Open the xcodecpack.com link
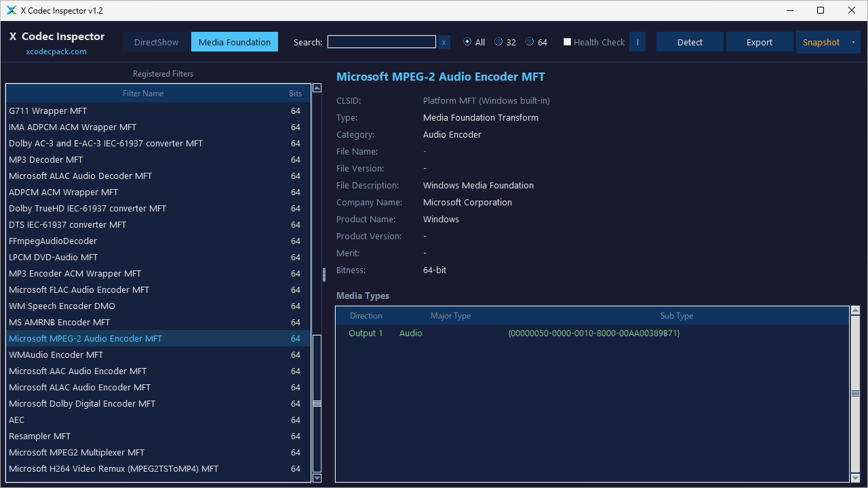This screenshot has height=488, width=868. (56, 52)
